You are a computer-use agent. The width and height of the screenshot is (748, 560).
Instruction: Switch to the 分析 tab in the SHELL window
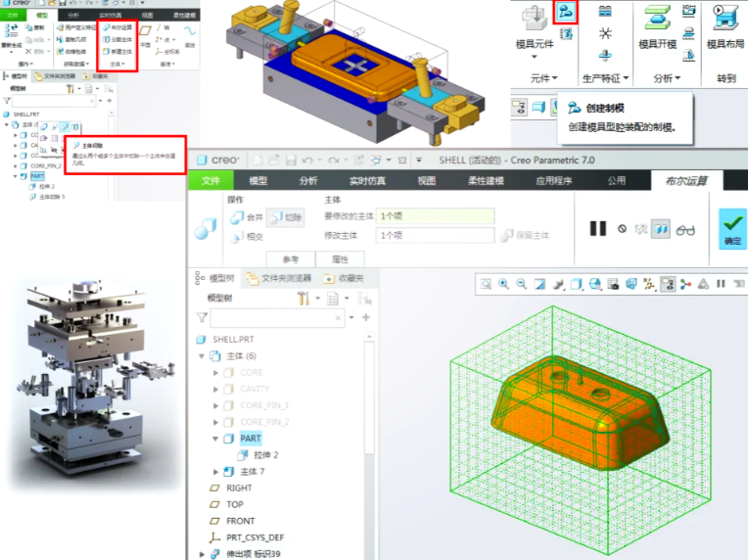pos(308,180)
